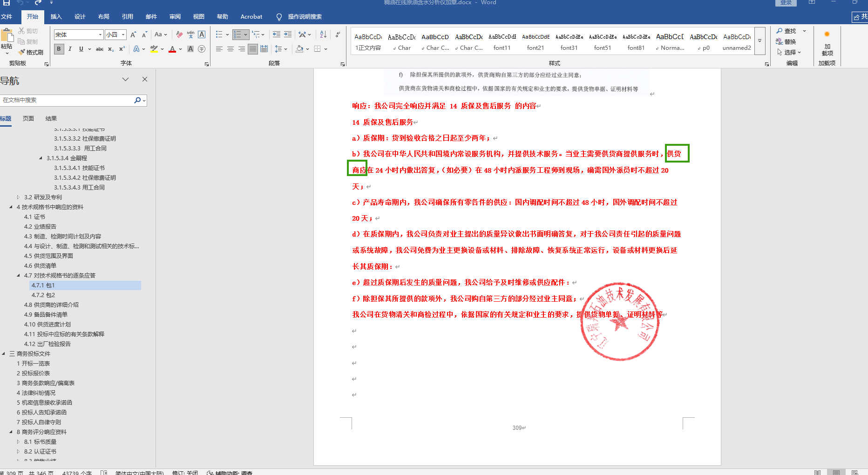Screen dimensions: 868x475
Task: Switch to the 插入 (Insert) tab
Action: 56,17
